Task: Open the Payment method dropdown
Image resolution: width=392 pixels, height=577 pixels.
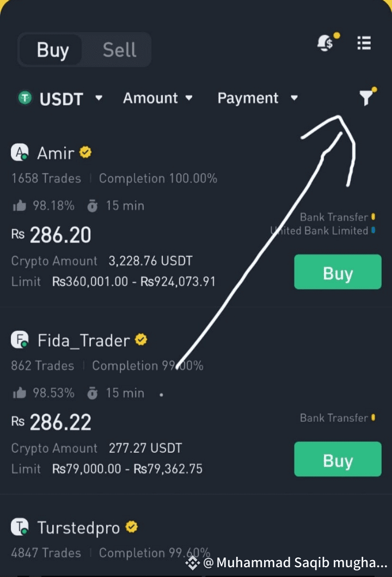Action: click(x=258, y=98)
